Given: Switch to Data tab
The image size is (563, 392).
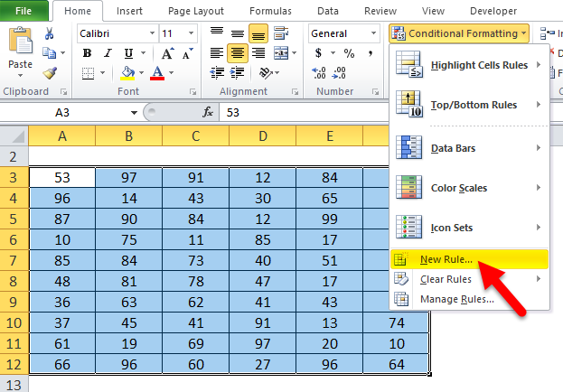Looking at the screenshot, I should click(328, 11).
